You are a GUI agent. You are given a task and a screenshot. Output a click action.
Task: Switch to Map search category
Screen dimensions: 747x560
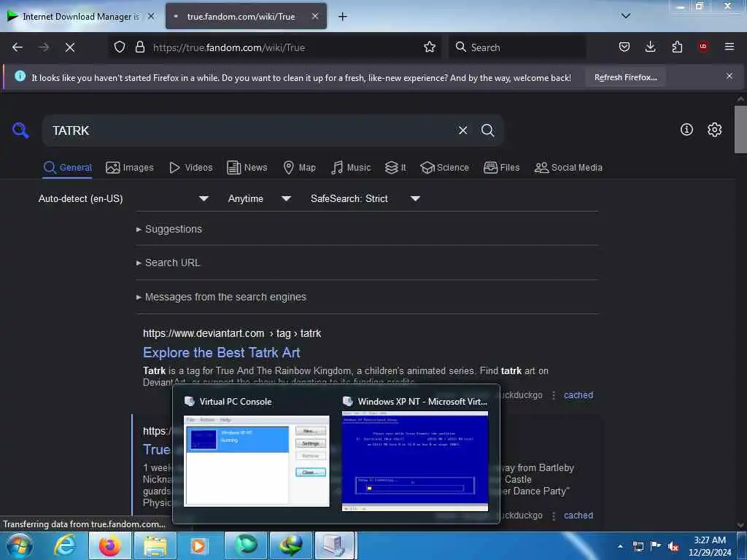tap(299, 168)
